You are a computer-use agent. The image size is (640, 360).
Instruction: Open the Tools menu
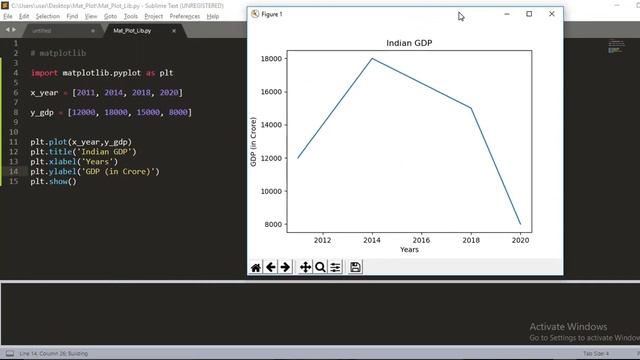pyautogui.click(x=131, y=16)
